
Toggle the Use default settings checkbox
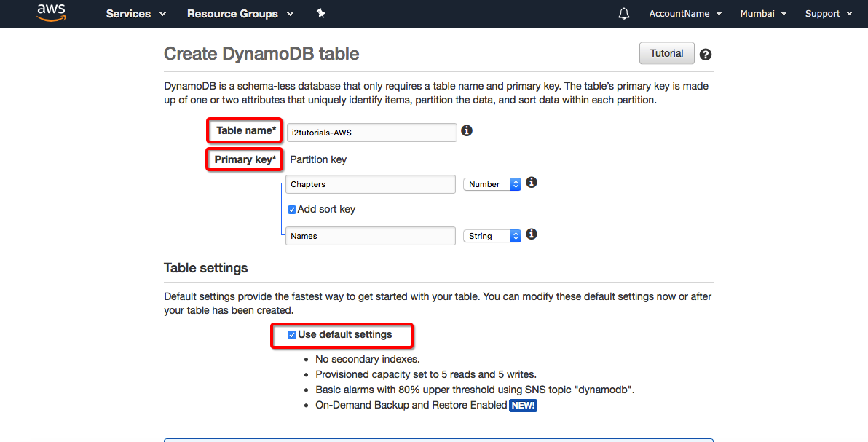[x=292, y=335]
